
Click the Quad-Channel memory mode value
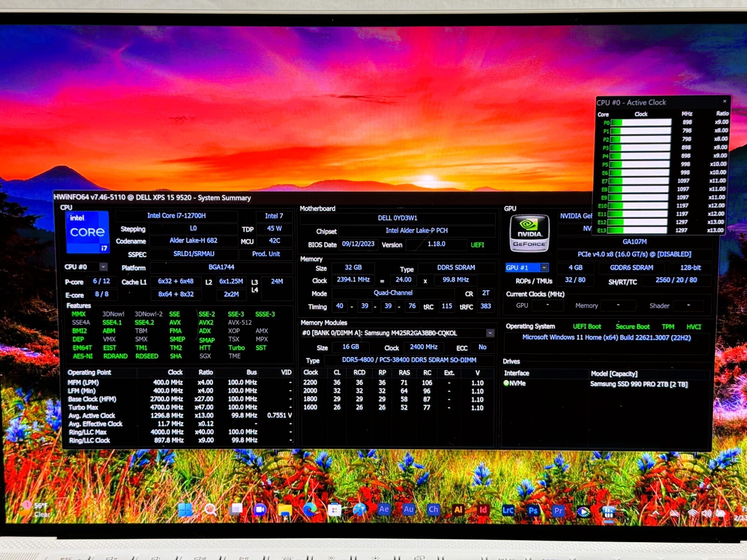[393, 293]
